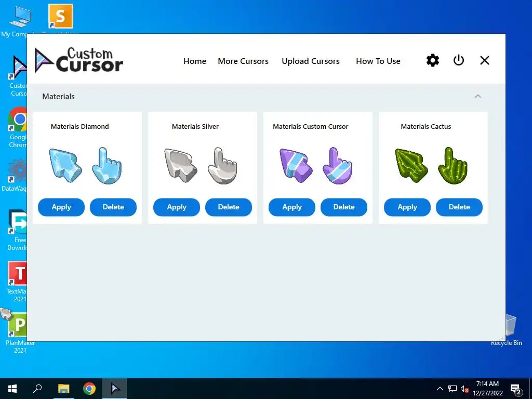Delete the Materials Silver cursor

229,207
